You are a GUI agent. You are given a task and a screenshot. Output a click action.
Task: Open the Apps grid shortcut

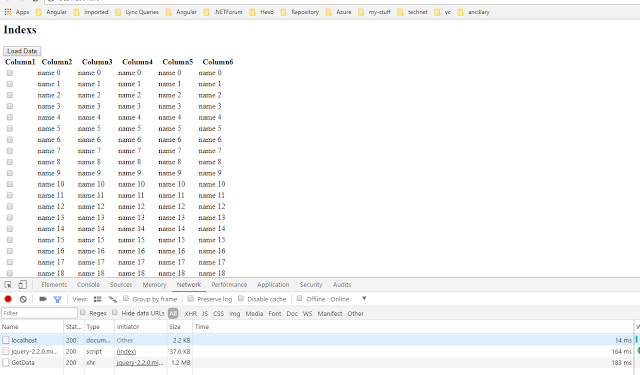pos(17,12)
